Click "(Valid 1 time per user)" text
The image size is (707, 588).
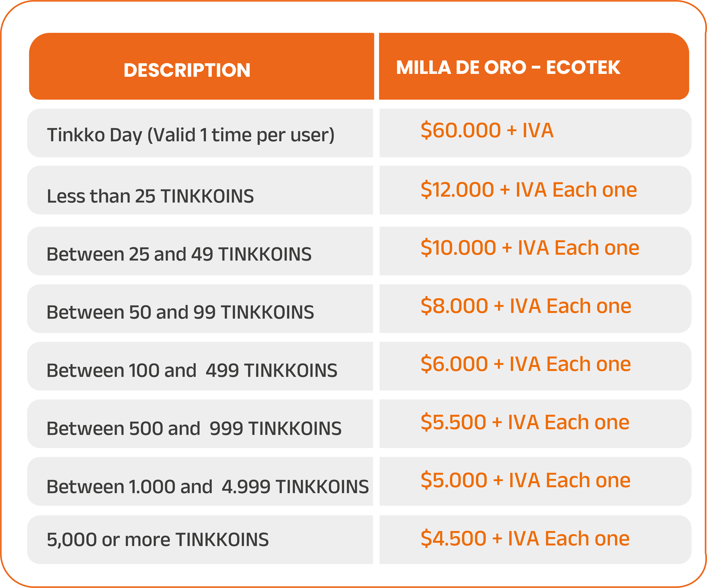tap(241, 135)
